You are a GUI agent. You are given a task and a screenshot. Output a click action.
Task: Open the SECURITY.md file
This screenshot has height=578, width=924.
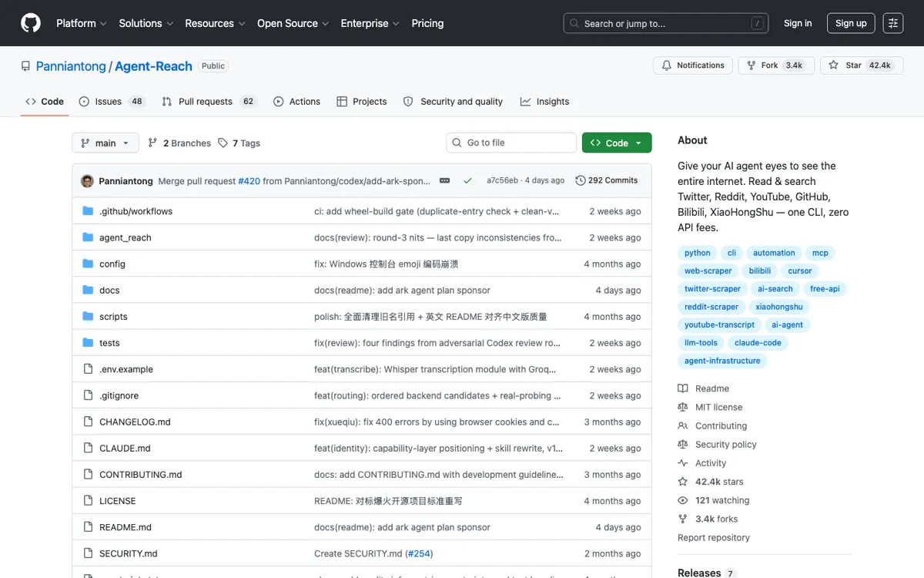[129, 553]
